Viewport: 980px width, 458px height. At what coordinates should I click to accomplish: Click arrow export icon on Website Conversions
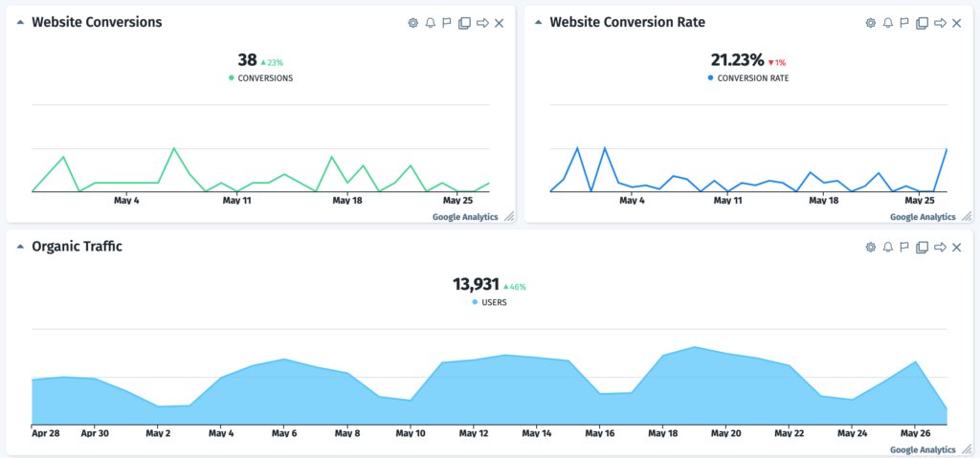point(481,23)
